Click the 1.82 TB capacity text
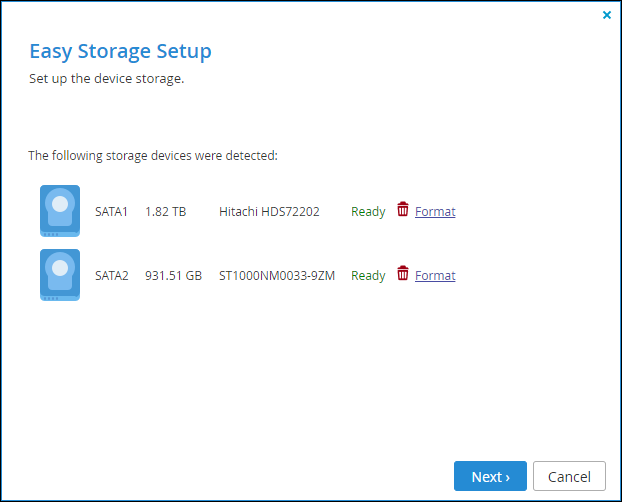This screenshot has height=502, width=622. click(x=166, y=212)
